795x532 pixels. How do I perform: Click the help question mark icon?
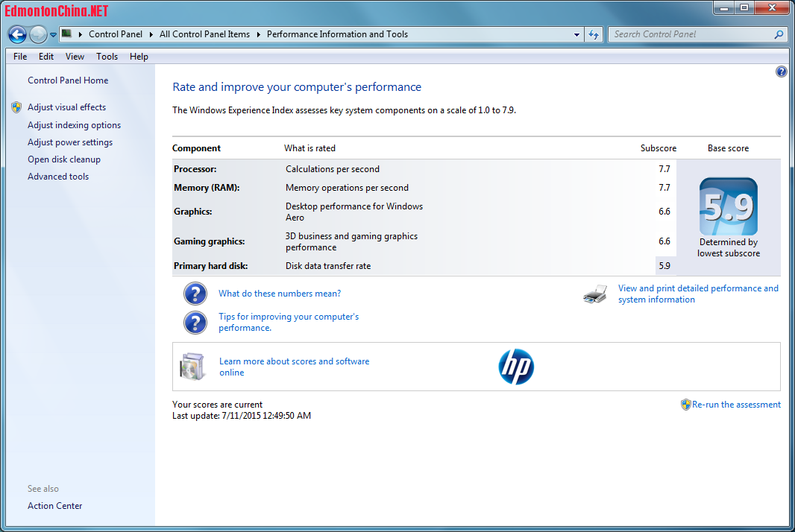coord(781,72)
